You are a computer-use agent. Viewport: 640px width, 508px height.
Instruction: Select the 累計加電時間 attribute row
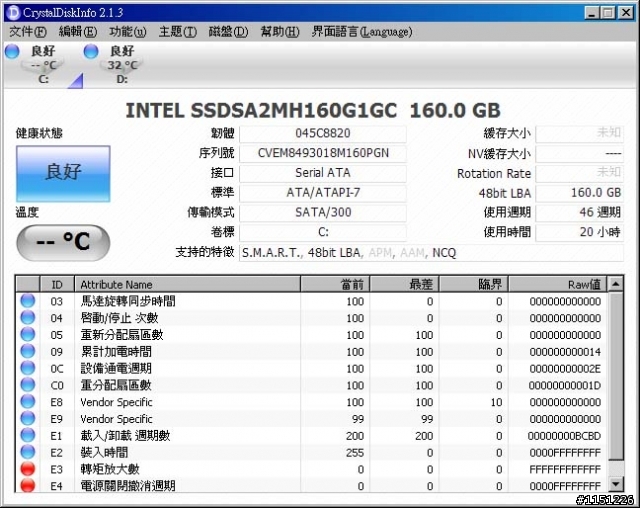pos(311,351)
